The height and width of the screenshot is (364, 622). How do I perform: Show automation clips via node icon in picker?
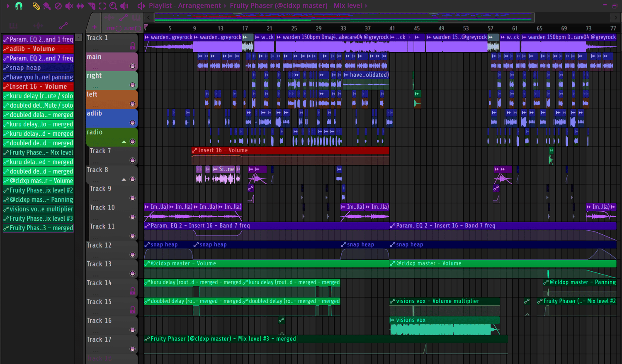[63, 26]
